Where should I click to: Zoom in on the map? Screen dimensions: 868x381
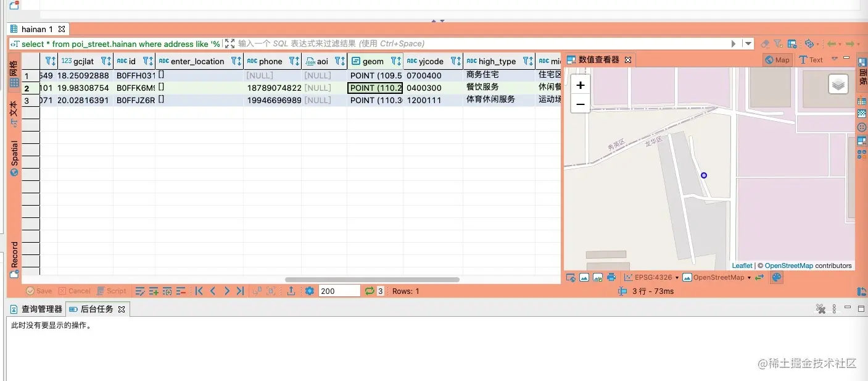click(x=580, y=85)
